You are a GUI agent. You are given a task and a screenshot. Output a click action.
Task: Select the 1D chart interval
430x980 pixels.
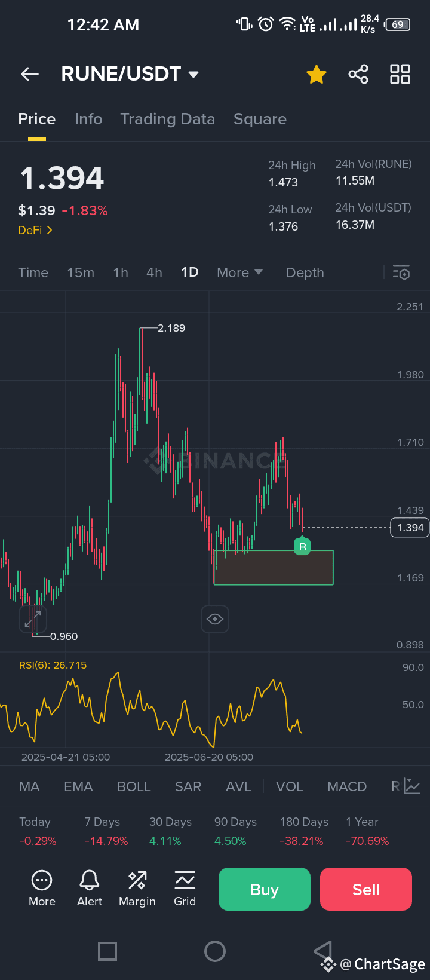coord(190,272)
